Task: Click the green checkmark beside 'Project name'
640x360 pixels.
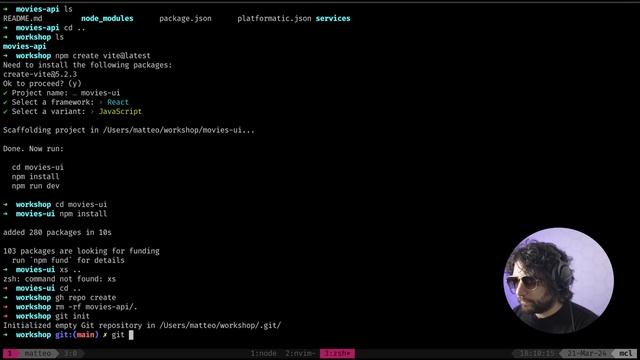Action: pyautogui.click(x=5, y=93)
